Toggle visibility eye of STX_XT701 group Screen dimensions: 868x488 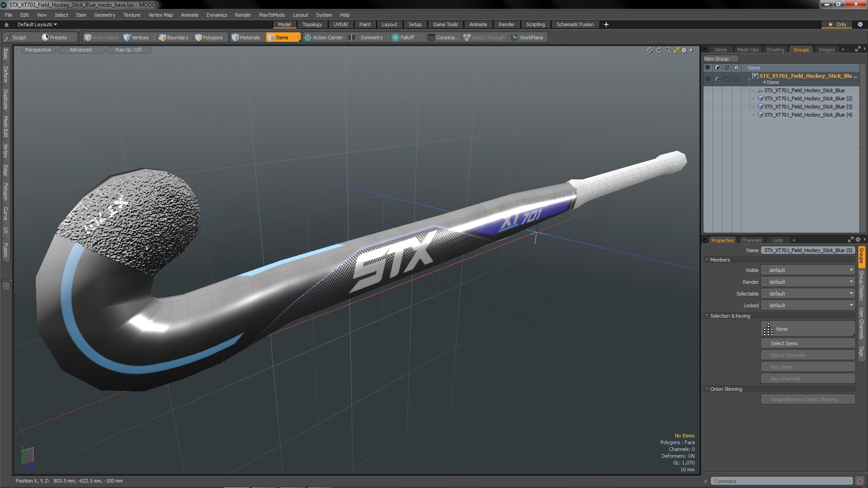(708, 79)
